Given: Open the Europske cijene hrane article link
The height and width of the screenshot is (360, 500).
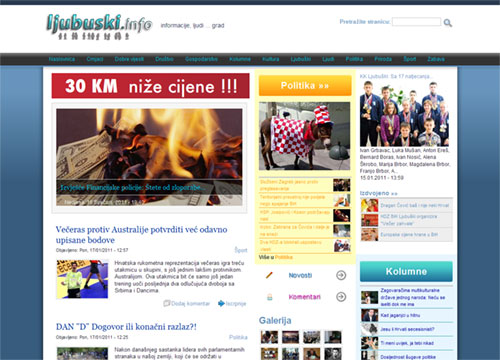Looking at the screenshot, I should (409, 235).
